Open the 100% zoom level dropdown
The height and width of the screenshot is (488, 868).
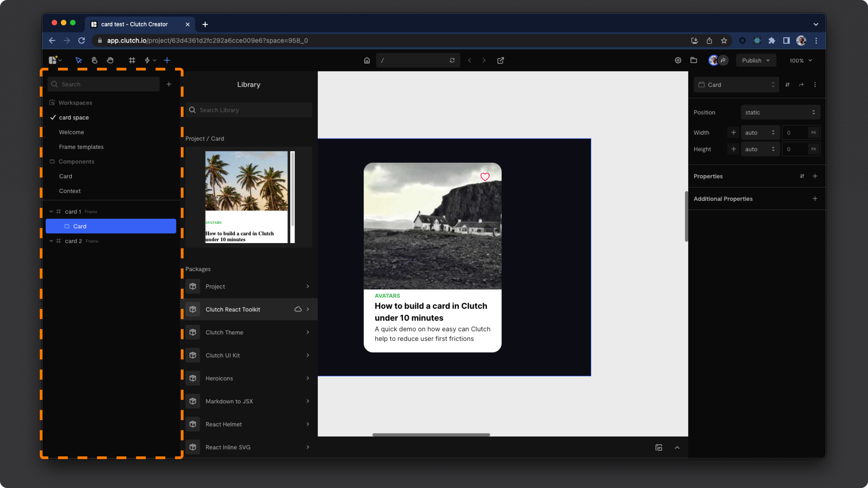pyautogui.click(x=800, y=60)
